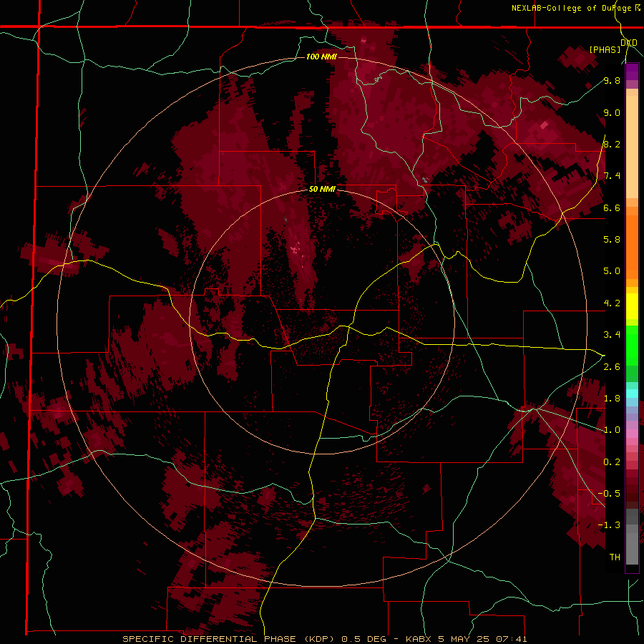Image resolution: width=644 pixels, height=644 pixels.
Task: Click the 5.8 legend value
Action: pyautogui.click(x=612, y=240)
